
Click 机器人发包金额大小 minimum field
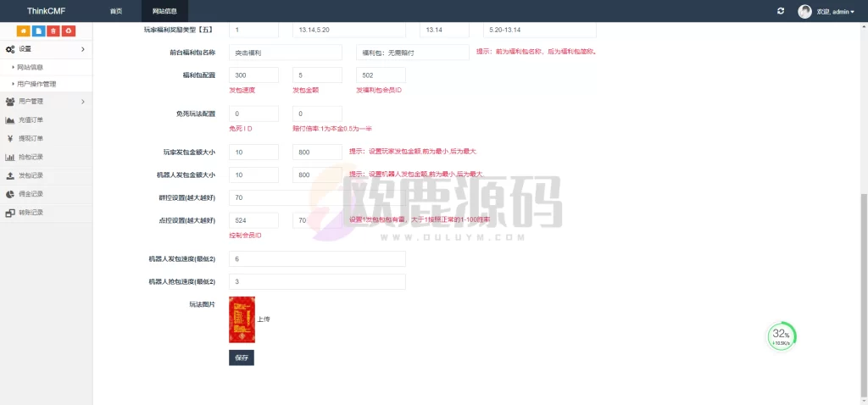click(253, 175)
